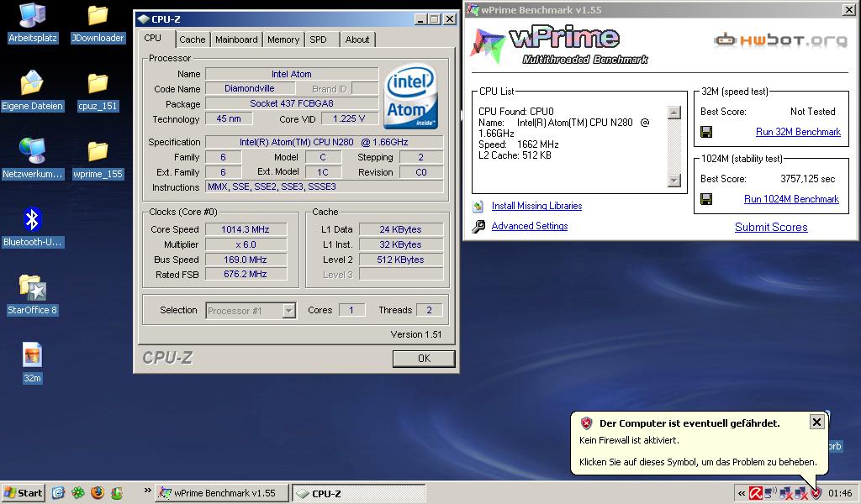Screen dimensions: 861x504
Task: Click the Multiplier x 6.0 value
Action: pos(246,244)
